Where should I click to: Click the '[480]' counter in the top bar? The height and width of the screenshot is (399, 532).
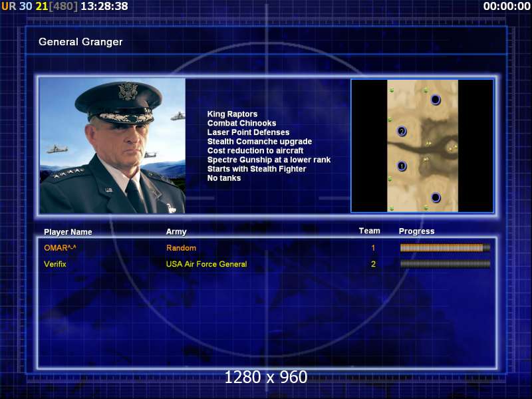pyautogui.click(x=63, y=6)
